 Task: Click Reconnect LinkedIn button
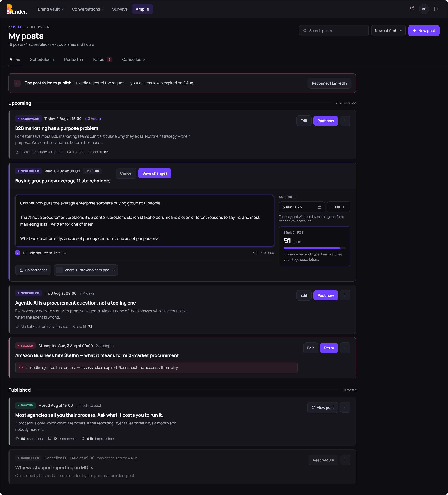pyautogui.click(x=329, y=83)
